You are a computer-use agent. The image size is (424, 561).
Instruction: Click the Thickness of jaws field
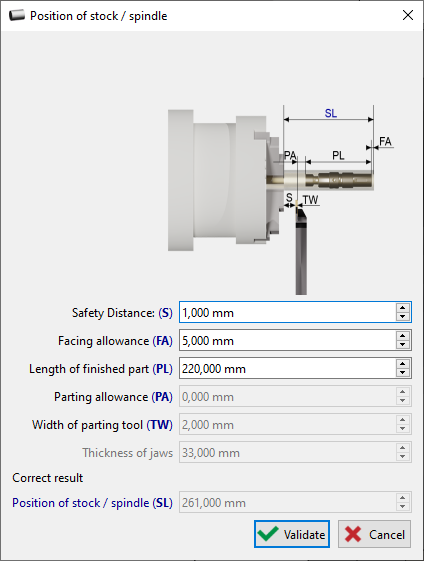point(295,452)
